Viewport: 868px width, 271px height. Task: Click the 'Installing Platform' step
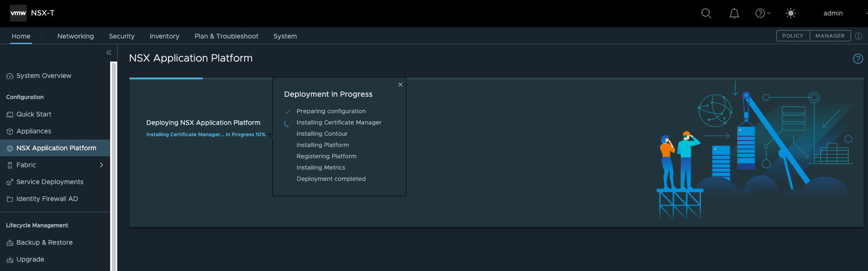tap(323, 145)
